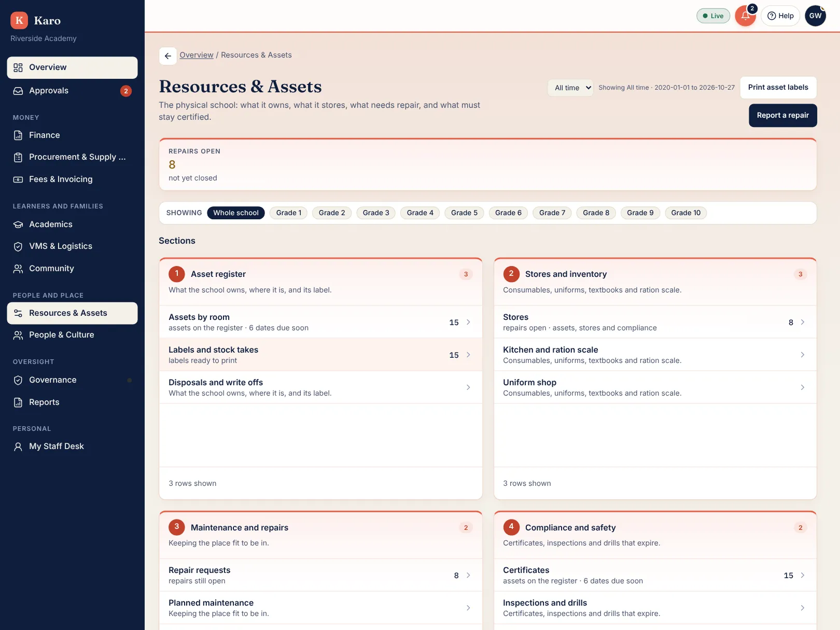Click the Academics graduation cap icon
The width and height of the screenshot is (840, 630).
[18, 225]
